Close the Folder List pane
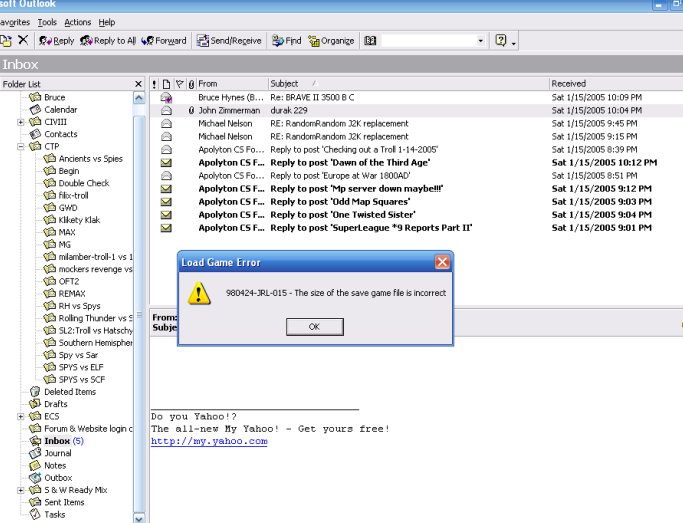Screen dimensions: 683x523 138,83
